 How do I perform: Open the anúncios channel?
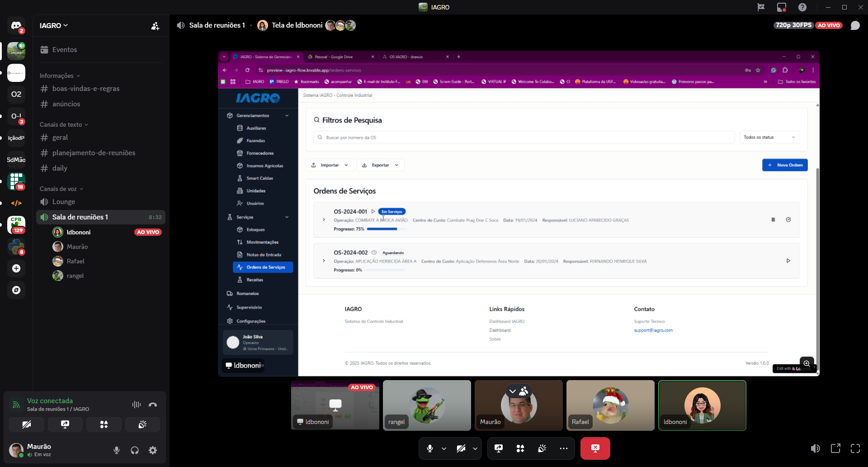(x=101, y=104)
